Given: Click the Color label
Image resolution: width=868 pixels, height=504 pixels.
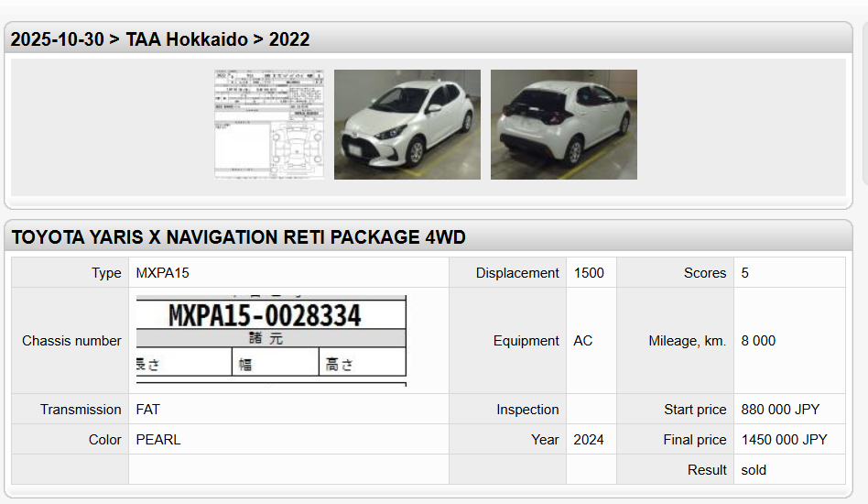Looking at the screenshot, I should click(x=105, y=439).
